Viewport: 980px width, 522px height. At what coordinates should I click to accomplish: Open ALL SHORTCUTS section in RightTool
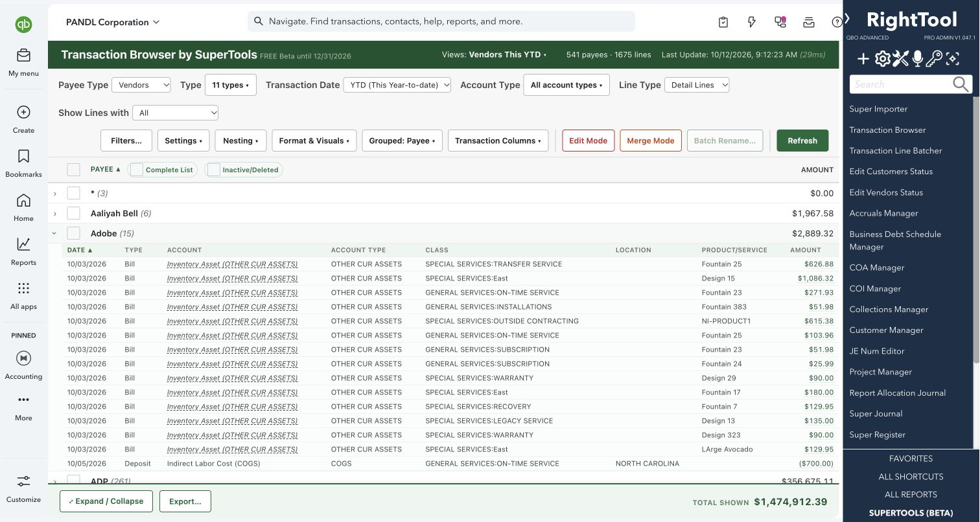[911, 477]
